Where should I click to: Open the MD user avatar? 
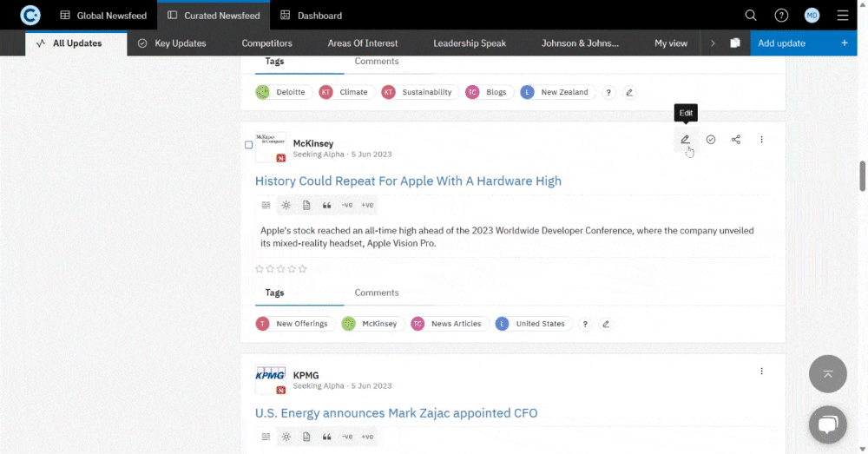tap(812, 16)
